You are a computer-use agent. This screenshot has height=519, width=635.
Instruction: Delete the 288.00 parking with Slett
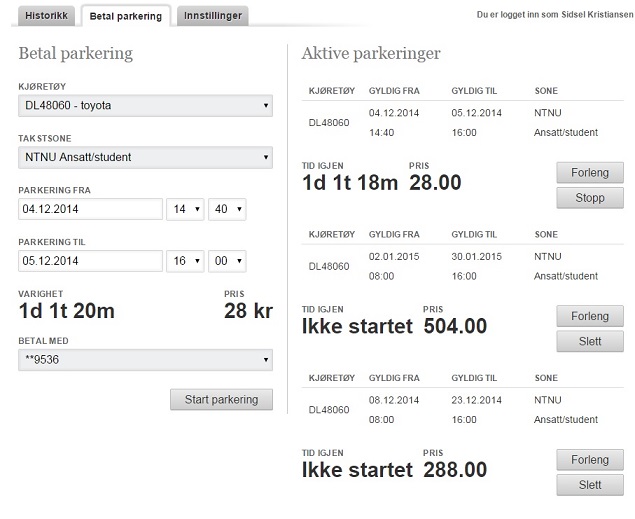[590, 485]
